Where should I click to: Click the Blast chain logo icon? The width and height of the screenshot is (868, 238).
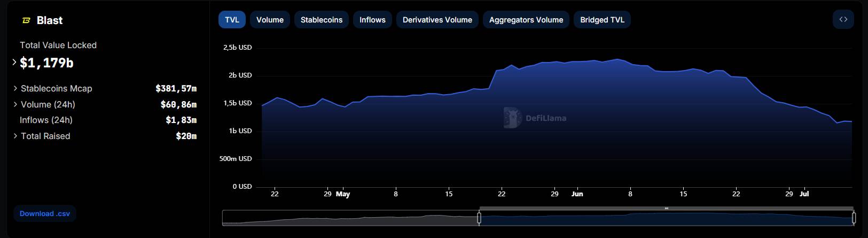point(26,20)
